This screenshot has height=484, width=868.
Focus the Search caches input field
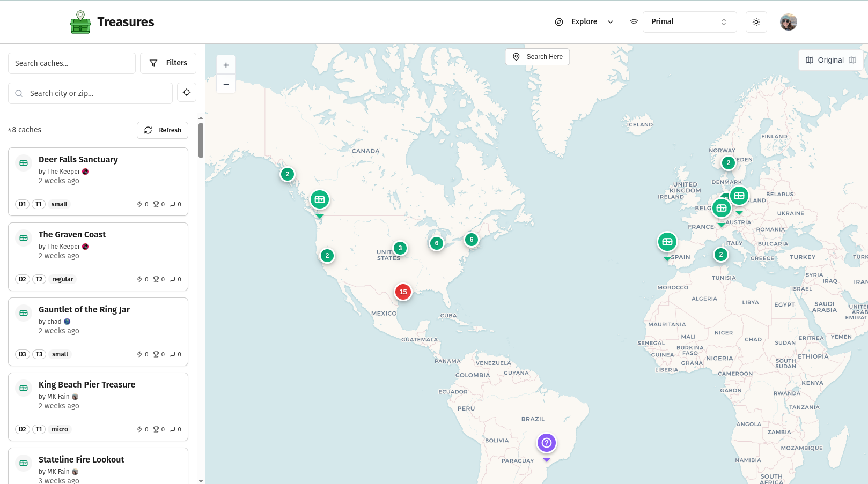72,63
